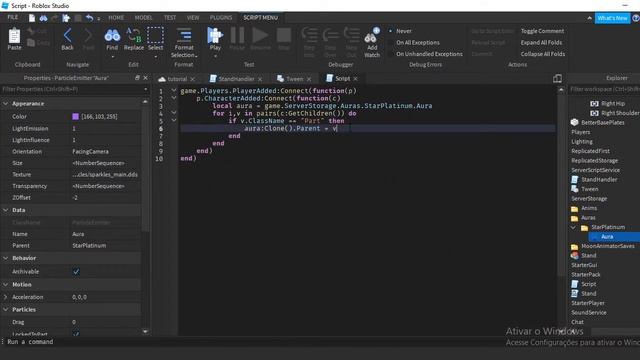Click the What's New button
This screenshot has height=360, width=640.
[x=612, y=18]
